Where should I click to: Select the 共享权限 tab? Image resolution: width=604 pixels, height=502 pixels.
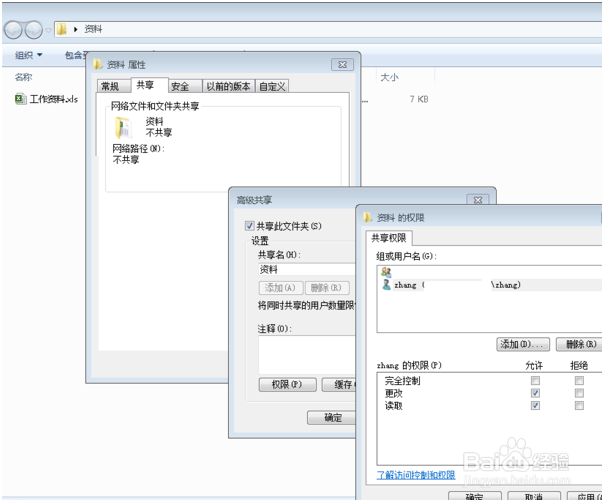click(389, 238)
